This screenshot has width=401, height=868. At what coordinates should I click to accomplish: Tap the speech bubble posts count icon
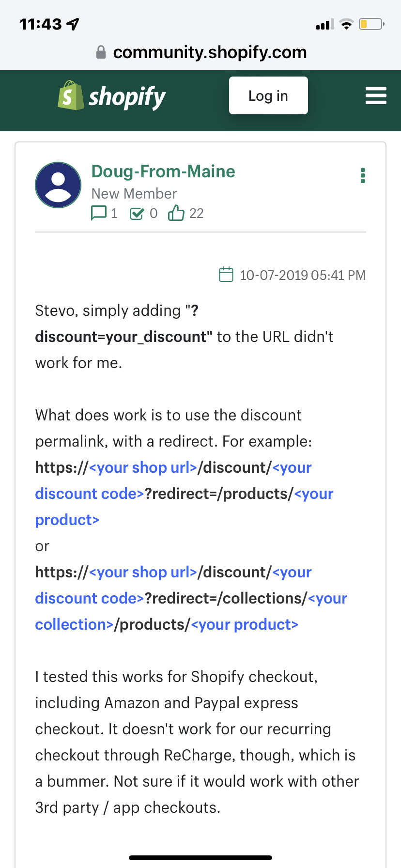(x=99, y=213)
